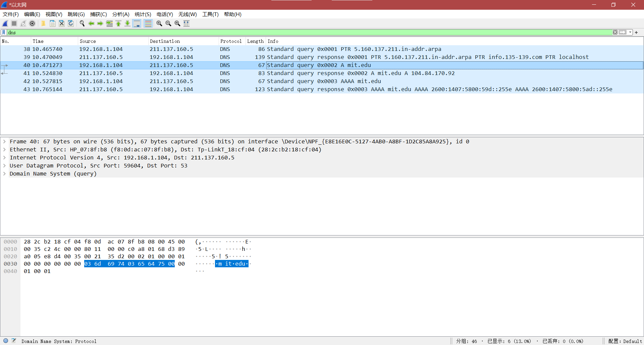Zoom out the main window text
644x345 pixels.
click(168, 23)
